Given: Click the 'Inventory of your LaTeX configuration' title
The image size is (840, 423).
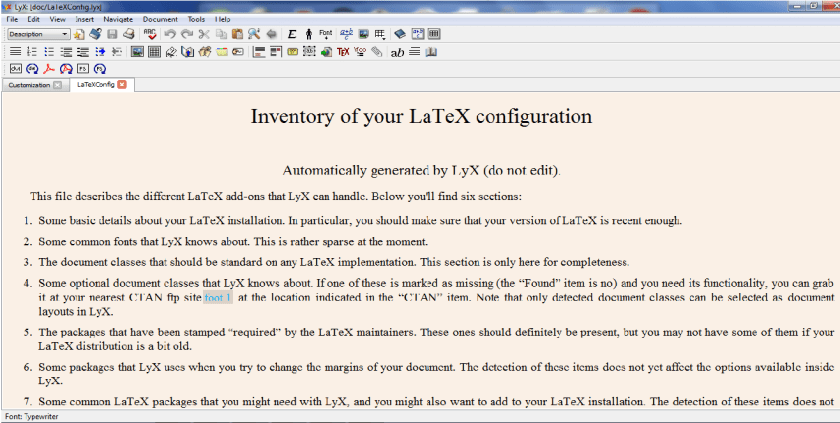Looking at the screenshot, I should pos(421,116).
